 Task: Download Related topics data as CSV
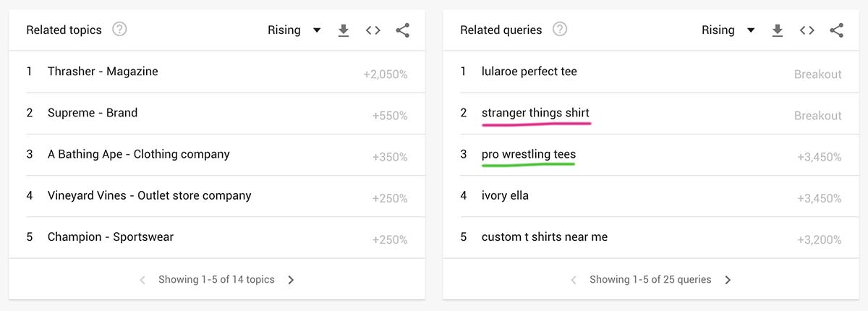[344, 30]
